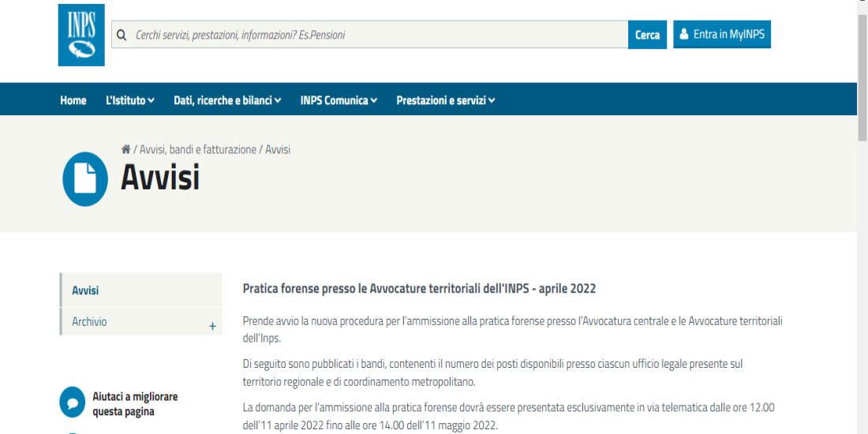Go to Home in navigation bar

[x=73, y=100]
